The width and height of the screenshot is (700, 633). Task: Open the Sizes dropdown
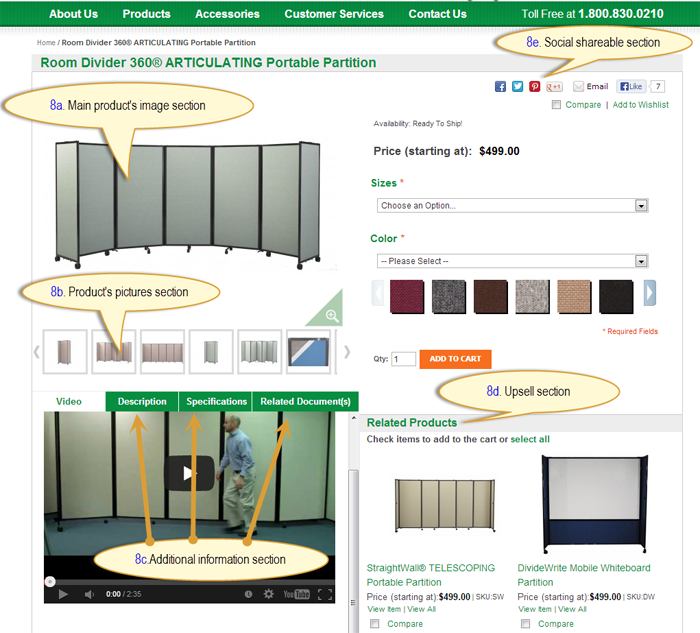[x=512, y=205]
